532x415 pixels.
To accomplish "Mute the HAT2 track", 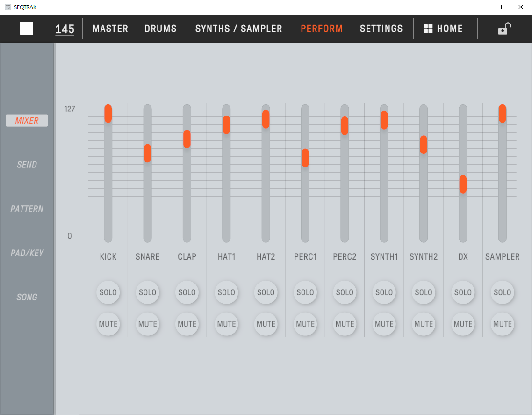I will point(266,324).
